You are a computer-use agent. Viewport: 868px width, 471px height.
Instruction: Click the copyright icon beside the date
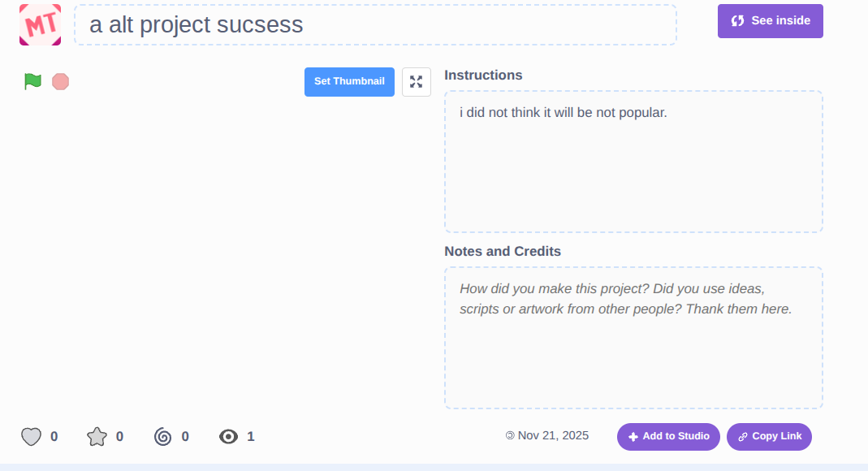pos(510,436)
